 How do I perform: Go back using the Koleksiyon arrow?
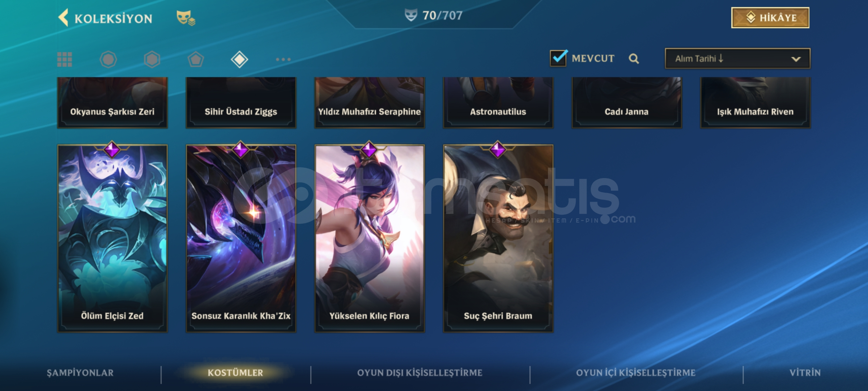click(63, 18)
